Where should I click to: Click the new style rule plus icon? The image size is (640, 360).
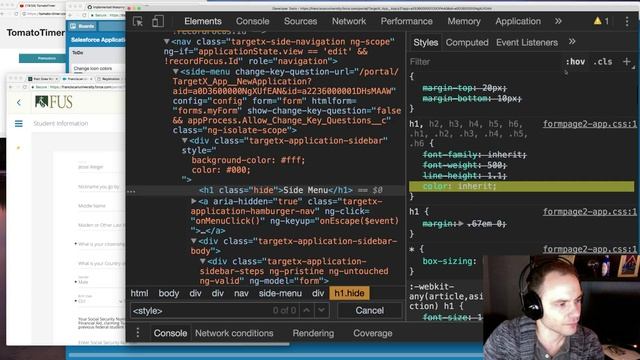click(x=627, y=62)
